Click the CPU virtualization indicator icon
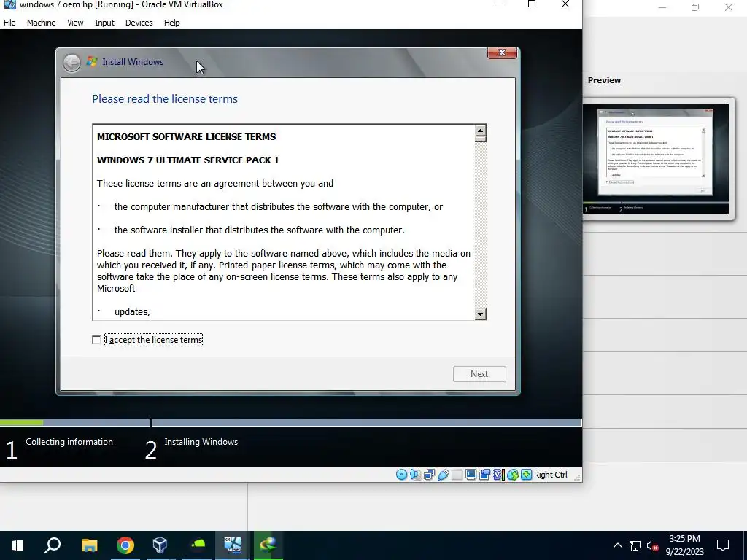 pyautogui.click(x=499, y=475)
